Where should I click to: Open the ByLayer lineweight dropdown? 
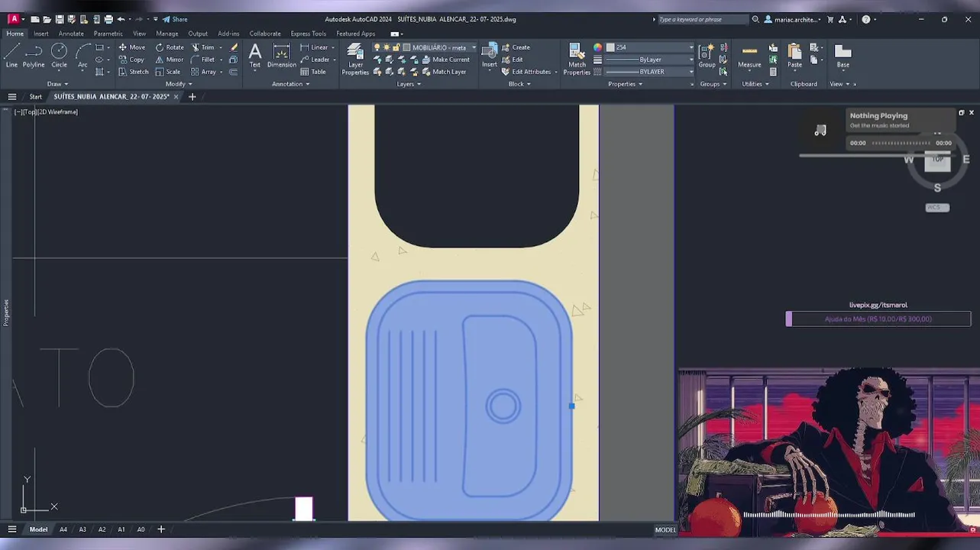[650, 60]
